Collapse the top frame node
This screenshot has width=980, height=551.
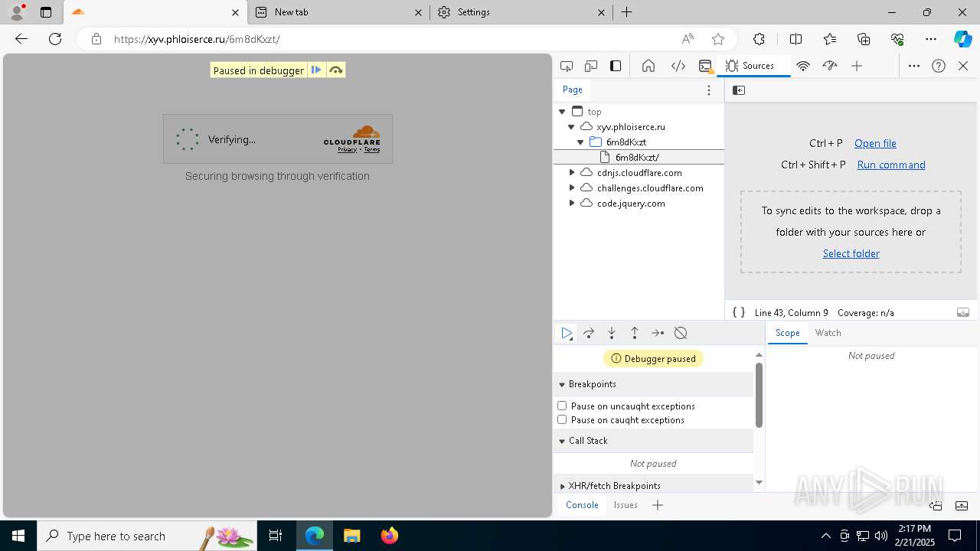click(562, 112)
